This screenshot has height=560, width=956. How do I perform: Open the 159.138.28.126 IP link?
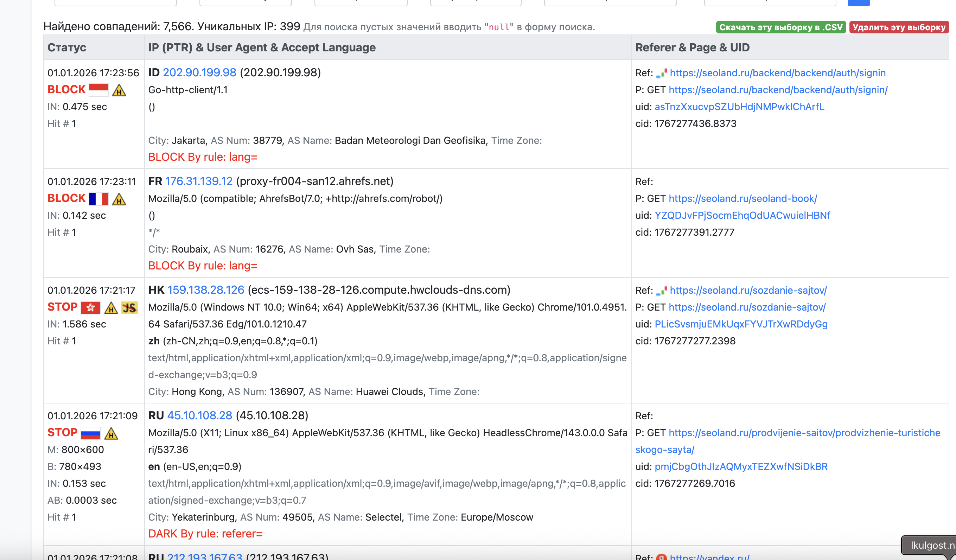(206, 290)
